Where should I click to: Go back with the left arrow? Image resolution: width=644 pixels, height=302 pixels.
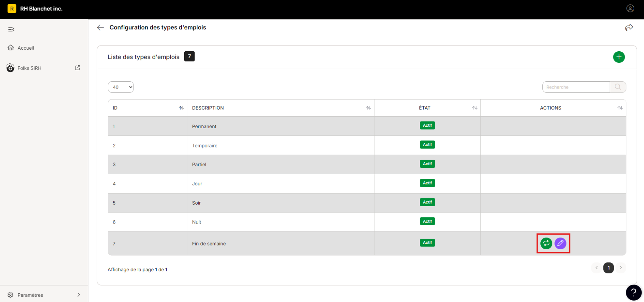pyautogui.click(x=100, y=28)
